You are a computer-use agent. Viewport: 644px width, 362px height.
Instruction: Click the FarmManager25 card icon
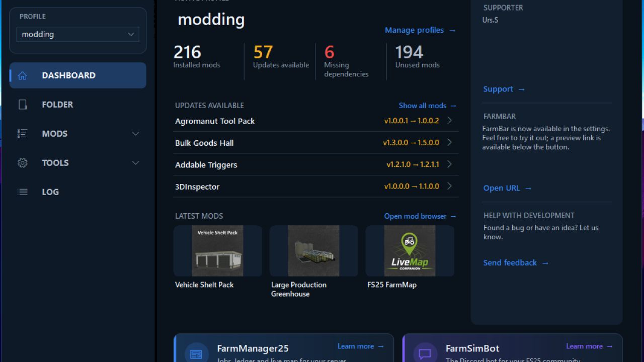[x=196, y=354]
